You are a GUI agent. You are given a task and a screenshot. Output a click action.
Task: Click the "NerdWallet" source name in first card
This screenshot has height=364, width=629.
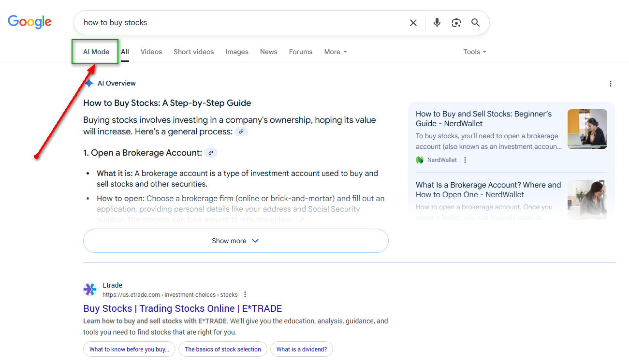click(x=442, y=160)
